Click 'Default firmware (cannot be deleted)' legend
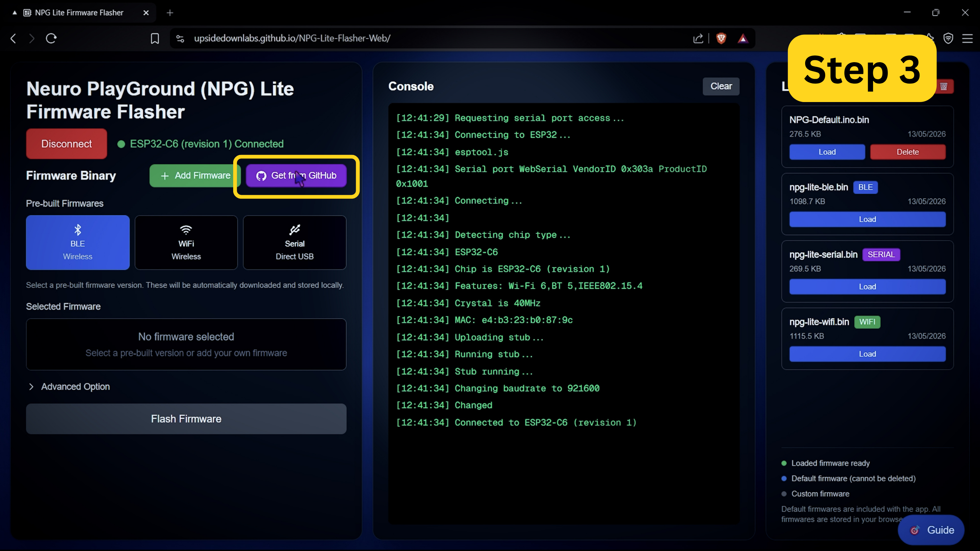 click(848, 478)
